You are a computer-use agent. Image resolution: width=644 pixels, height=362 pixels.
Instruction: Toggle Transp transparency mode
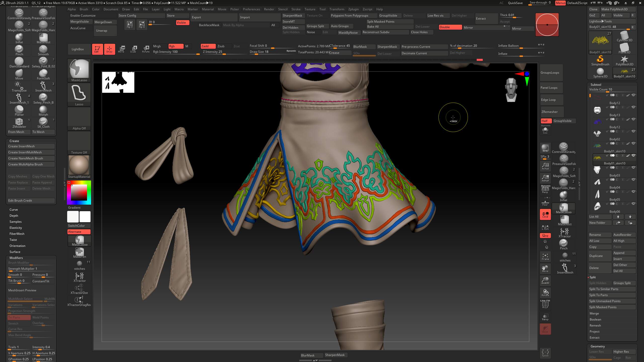[545, 317]
